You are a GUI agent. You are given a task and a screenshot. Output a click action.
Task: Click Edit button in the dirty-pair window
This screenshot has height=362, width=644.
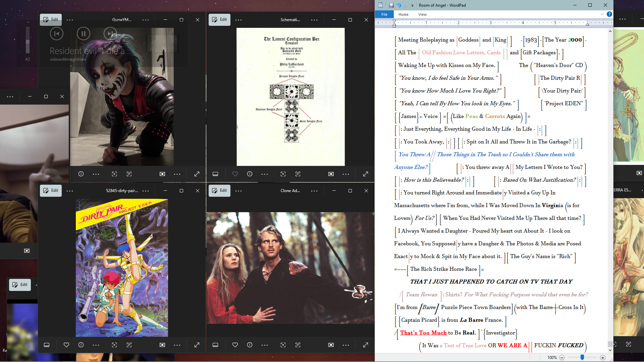pos(51,190)
